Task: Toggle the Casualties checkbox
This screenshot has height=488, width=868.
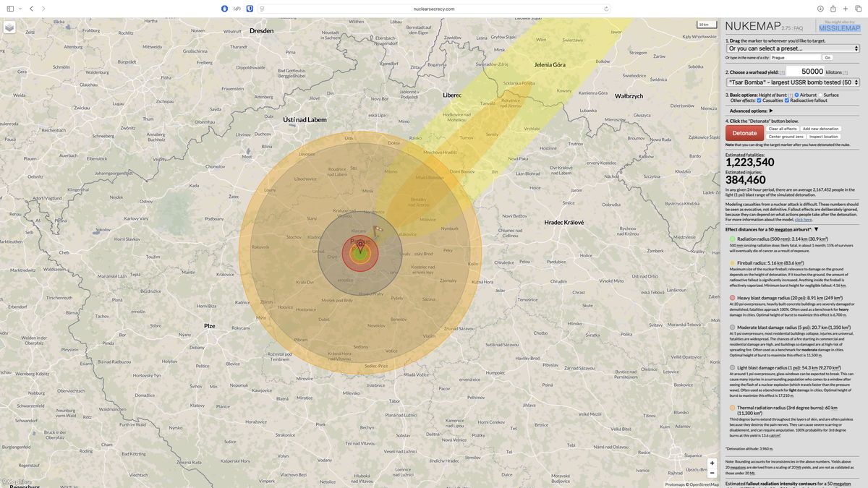Action: (759, 100)
